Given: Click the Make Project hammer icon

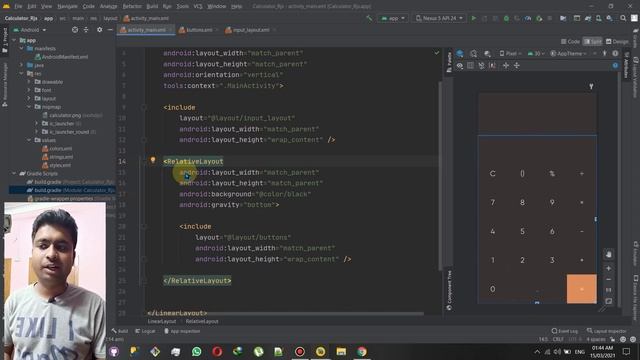Looking at the screenshot, I should (x=369, y=18).
